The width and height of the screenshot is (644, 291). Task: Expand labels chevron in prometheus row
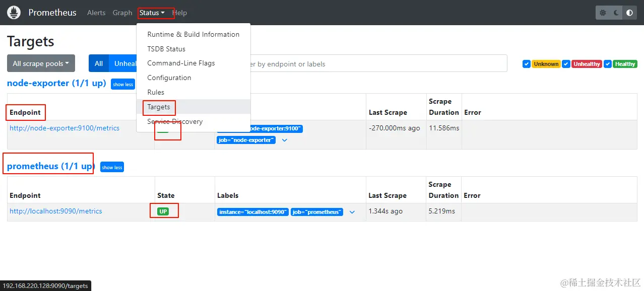point(352,212)
